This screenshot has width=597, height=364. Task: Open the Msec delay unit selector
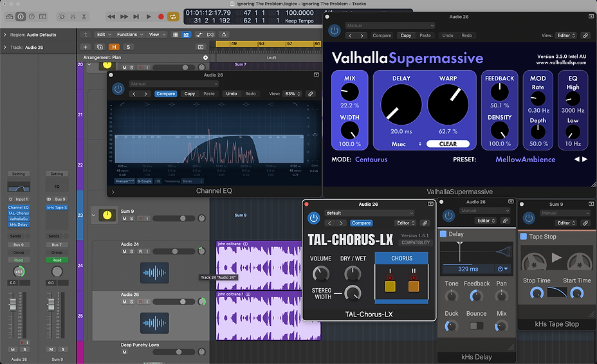pyautogui.click(x=406, y=144)
